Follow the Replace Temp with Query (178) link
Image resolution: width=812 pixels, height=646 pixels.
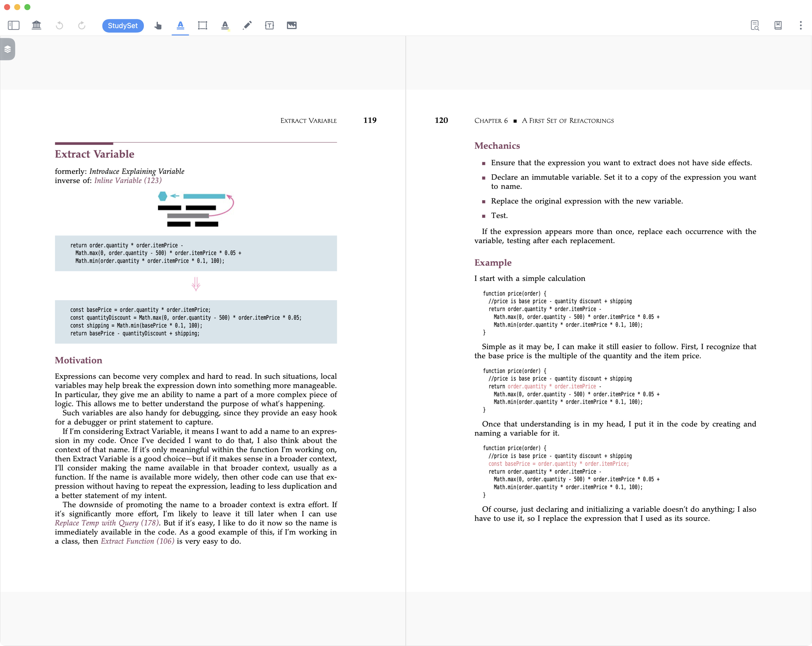coord(107,523)
